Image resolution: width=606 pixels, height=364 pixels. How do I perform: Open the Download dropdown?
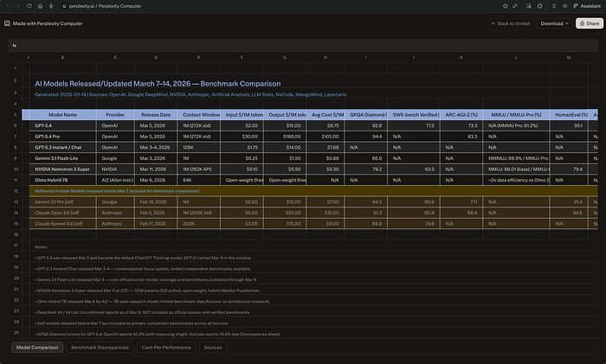(x=555, y=23)
